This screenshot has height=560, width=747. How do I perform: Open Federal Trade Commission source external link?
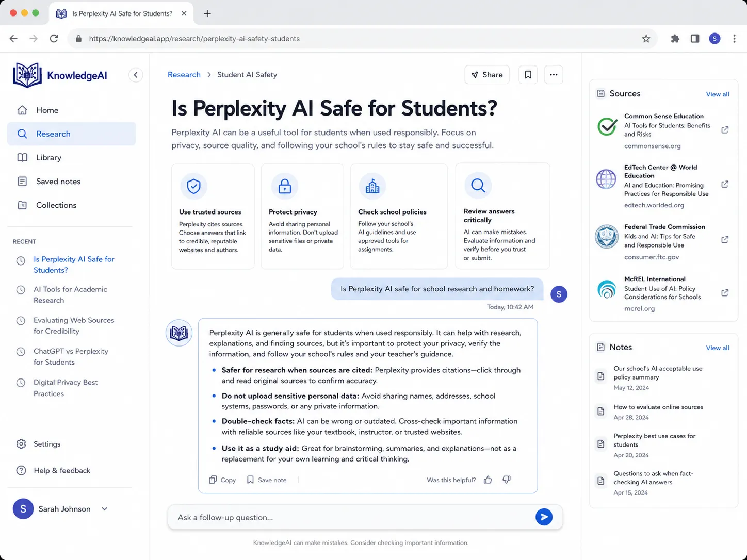pos(725,239)
